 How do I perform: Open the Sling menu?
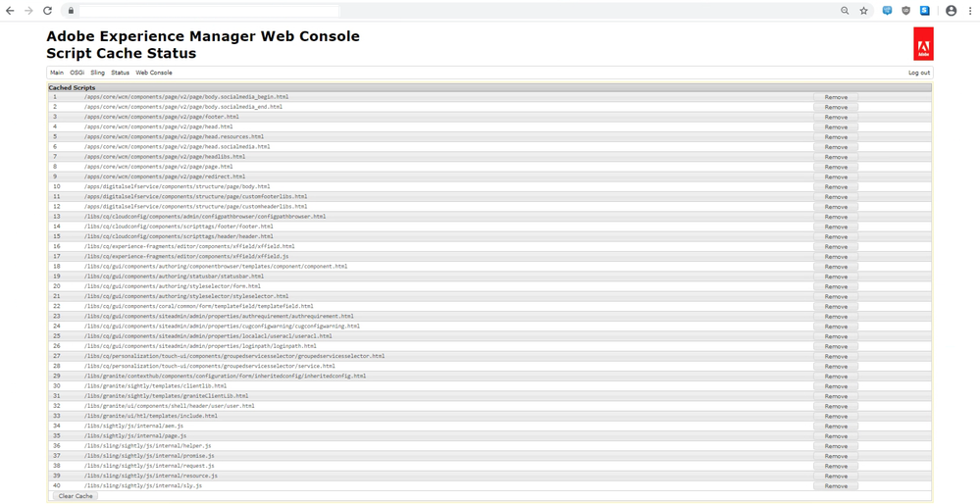click(98, 73)
